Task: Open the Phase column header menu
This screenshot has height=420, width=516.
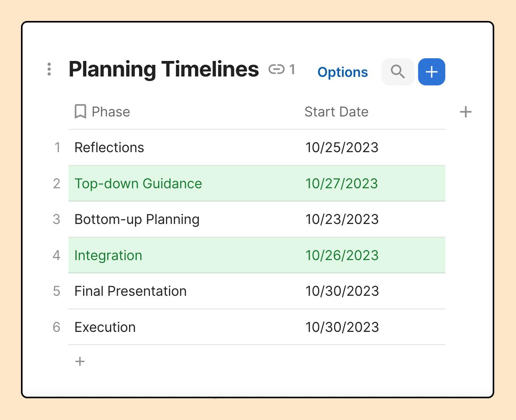Action: [x=111, y=112]
